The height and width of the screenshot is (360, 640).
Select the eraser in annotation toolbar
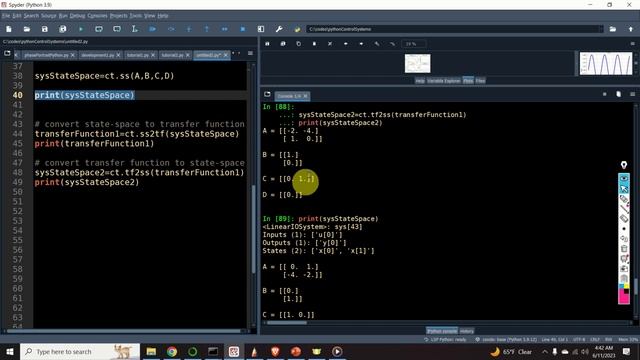point(624,219)
